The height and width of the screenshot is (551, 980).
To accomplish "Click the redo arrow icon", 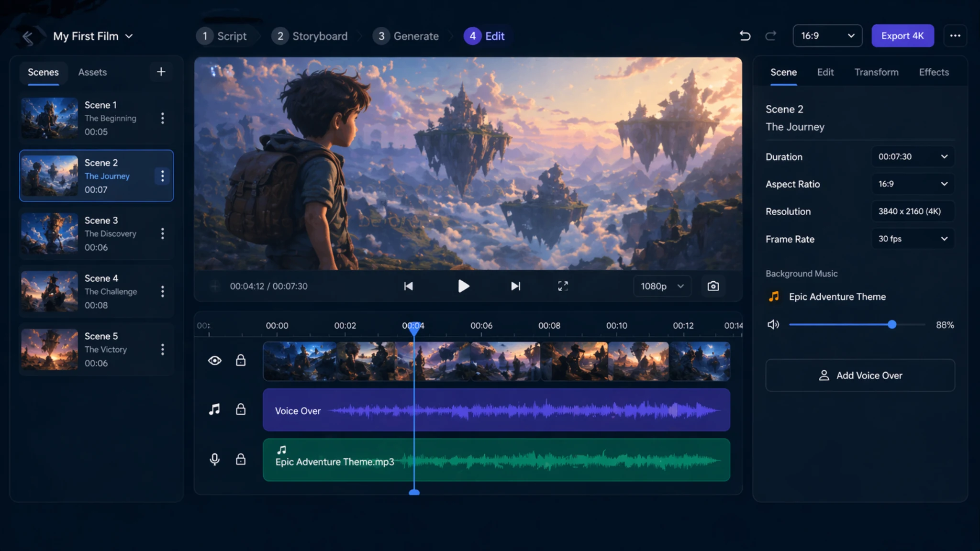I will click(x=770, y=36).
